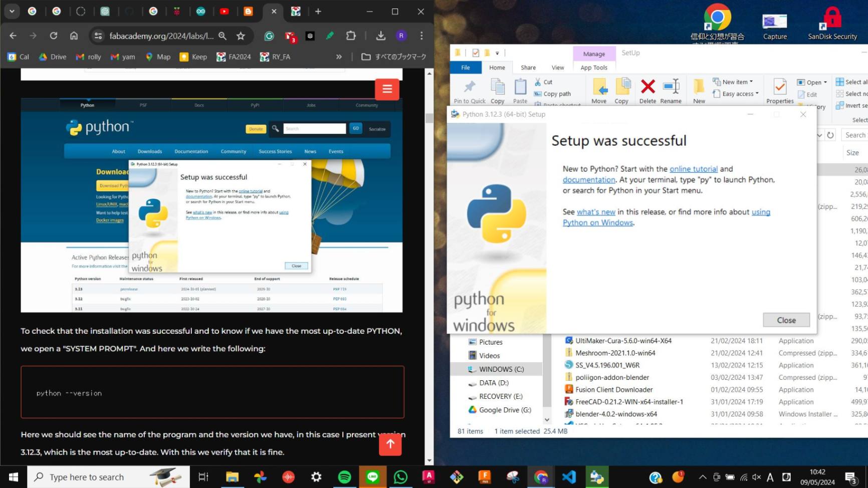Image resolution: width=868 pixels, height=488 pixels.
Task: Open the online tutorial link in Python Setup
Action: [x=694, y=169]
